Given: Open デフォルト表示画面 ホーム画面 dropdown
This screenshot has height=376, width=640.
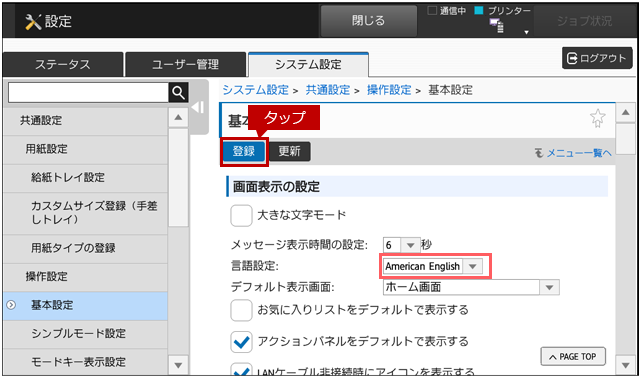Looking at the screenshot, I should [471, 287].
